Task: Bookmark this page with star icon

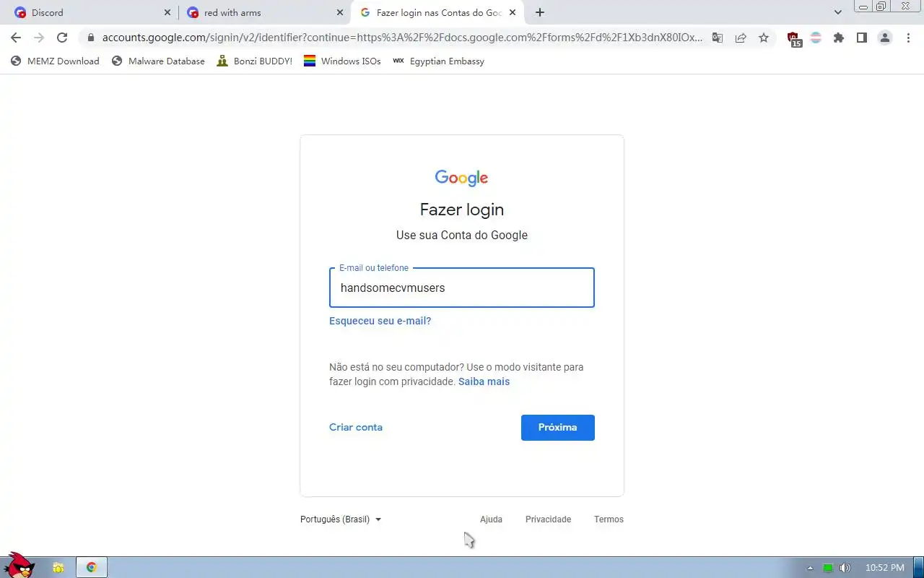Action: [764, 38]
